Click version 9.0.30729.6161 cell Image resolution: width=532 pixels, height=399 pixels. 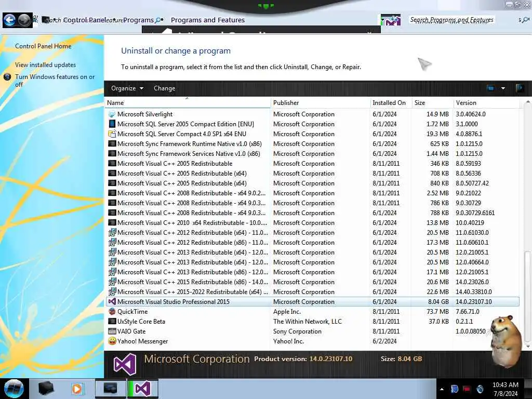pos(475,213)
